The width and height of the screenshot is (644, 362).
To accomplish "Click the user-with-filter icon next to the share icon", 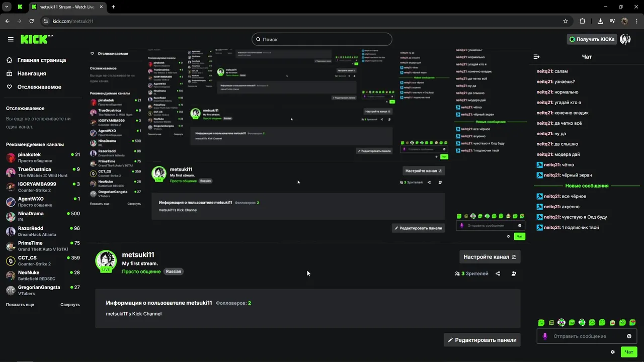I will pos(514,274).
